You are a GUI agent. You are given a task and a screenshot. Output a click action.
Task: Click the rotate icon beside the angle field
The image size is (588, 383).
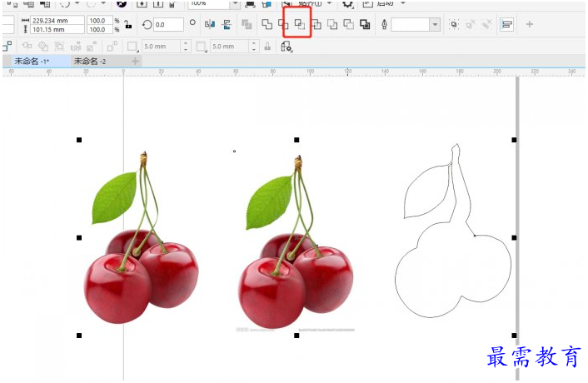click(x=147, y=25)
